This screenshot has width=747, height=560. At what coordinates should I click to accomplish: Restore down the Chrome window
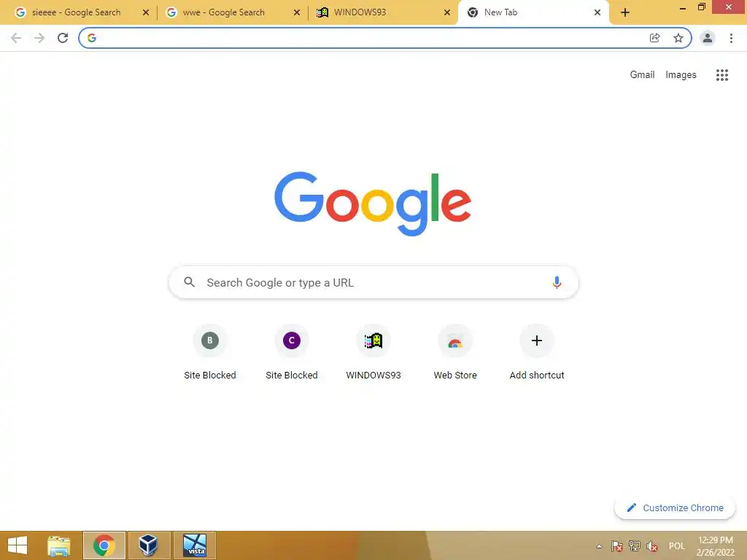tap(701, 7)
